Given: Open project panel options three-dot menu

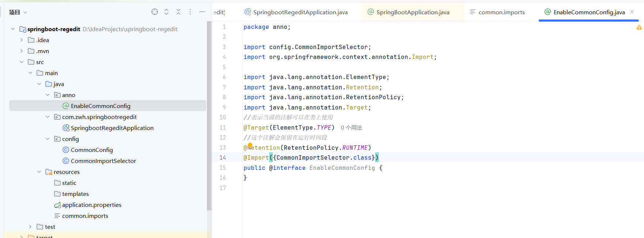Looking at the screenshot, I should coord(190,12).
